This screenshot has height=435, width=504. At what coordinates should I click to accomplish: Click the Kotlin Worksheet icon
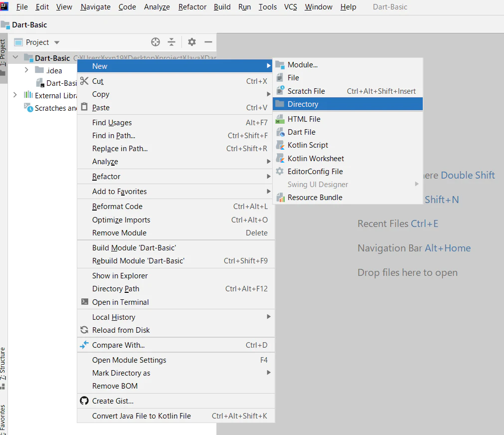pos(280,158)
